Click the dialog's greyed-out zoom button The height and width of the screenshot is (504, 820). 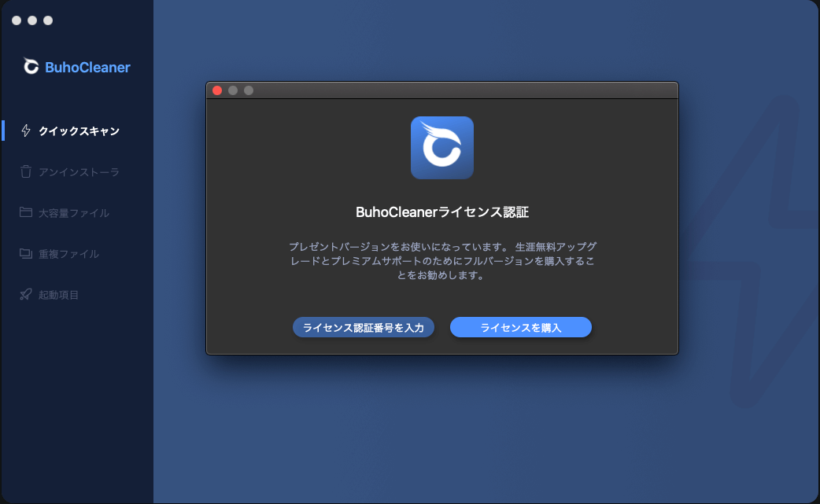point(249,90)
